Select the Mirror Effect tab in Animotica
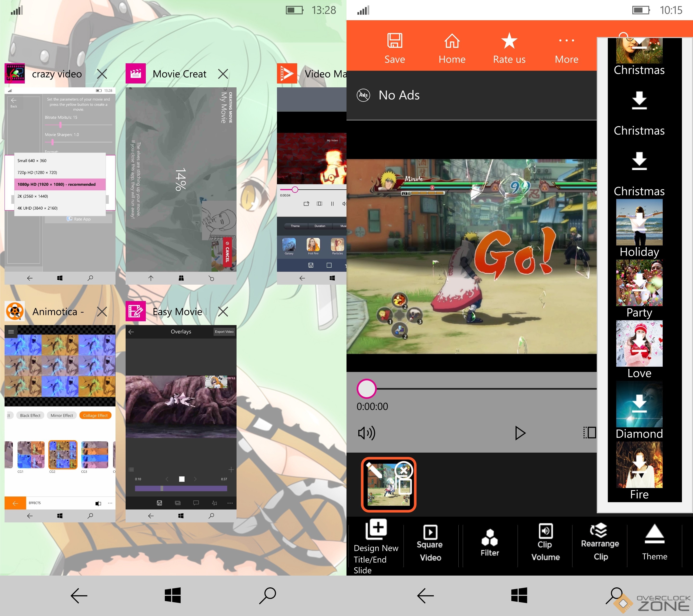 pyautogui.click(x=62, y=415)
